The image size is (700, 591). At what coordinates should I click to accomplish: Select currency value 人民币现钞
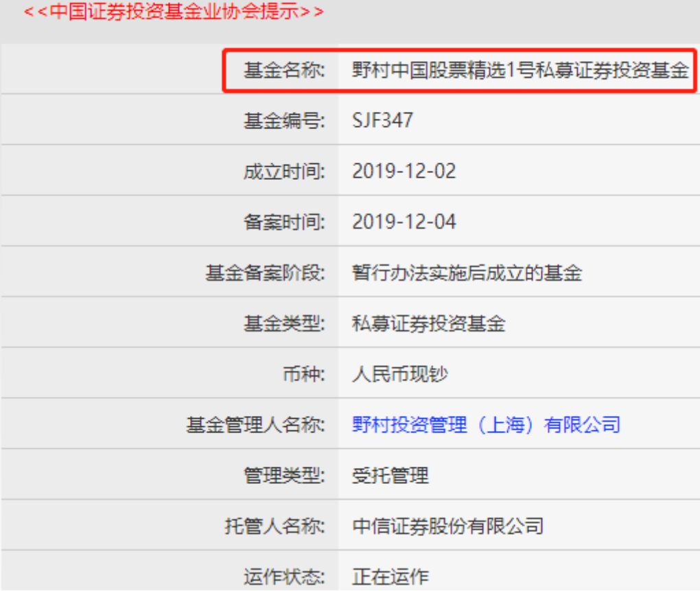click(x=399, y=374)
